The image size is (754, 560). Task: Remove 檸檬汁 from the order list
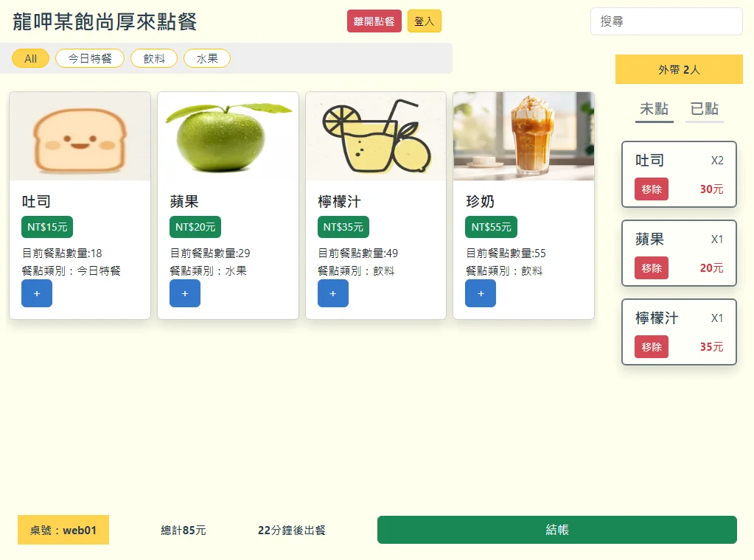pyautogui.click(x=652, y=346)
